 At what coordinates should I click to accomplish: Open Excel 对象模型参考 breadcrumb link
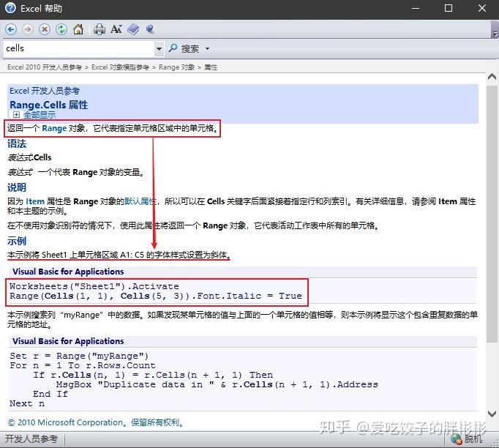[120, 67]
